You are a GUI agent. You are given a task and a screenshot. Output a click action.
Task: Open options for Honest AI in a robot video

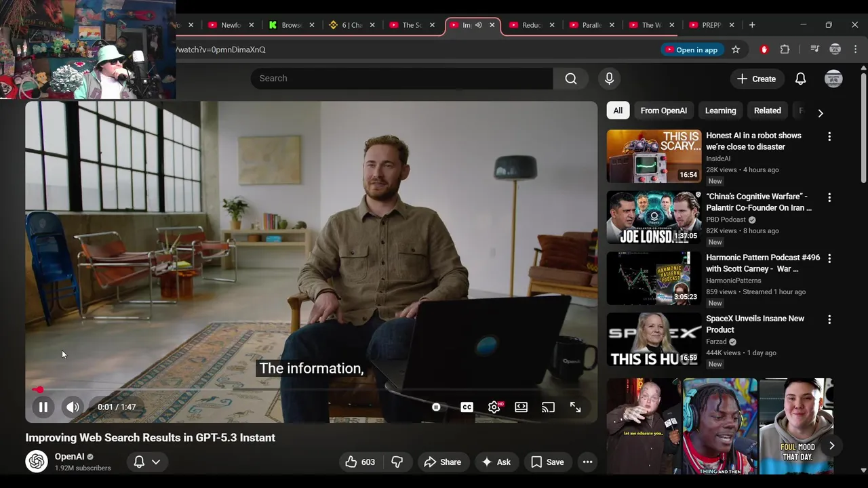pos(829,137)
